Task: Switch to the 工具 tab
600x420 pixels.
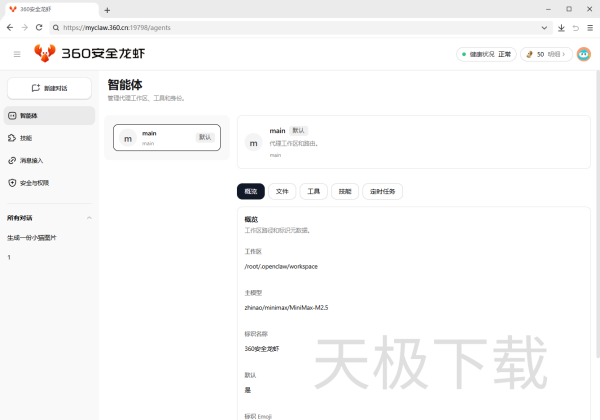Action: (314, 191)
